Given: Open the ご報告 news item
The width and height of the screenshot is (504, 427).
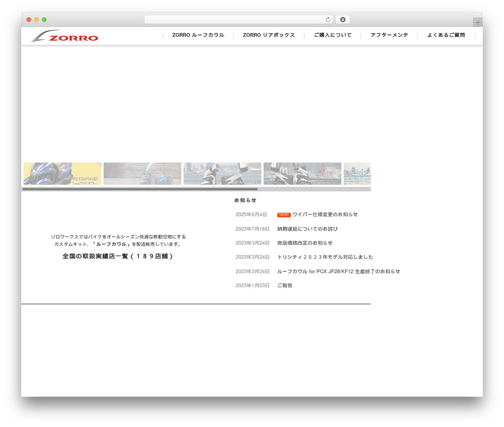Looking at the screenshot, I should tap(285, 286).
